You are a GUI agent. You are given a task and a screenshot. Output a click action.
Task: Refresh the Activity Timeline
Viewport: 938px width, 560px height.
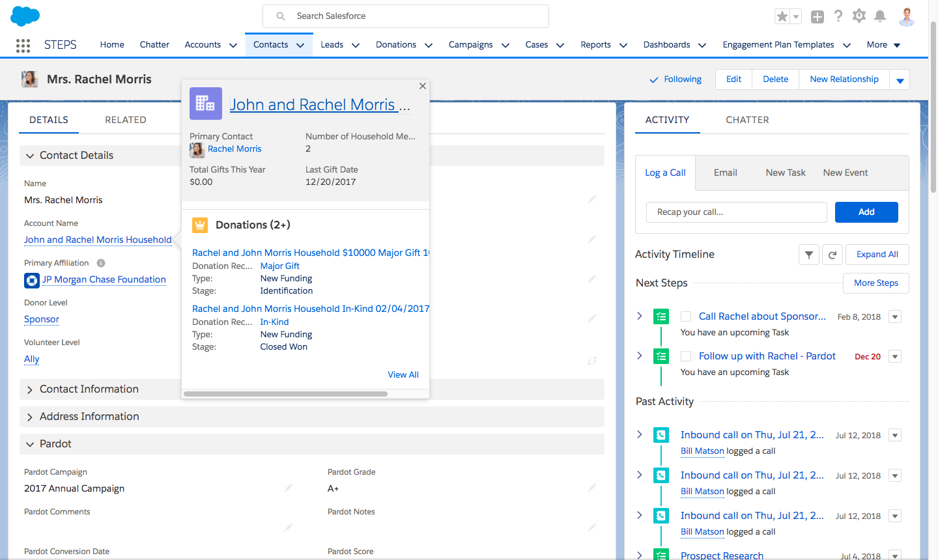coord(832,255)
